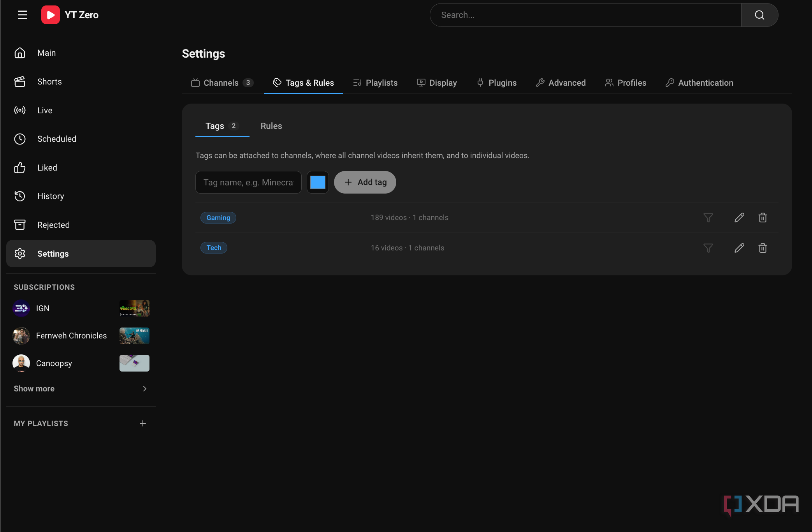Filter by the Tech tag
This screenshot has width=812, height=532.
pyautogui.click(x=708, y=248)
